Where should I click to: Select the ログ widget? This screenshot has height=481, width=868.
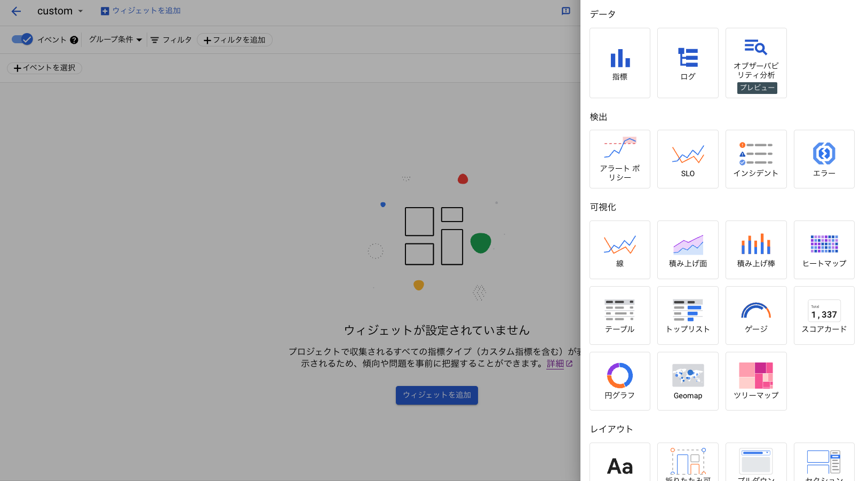coord(688,62)
